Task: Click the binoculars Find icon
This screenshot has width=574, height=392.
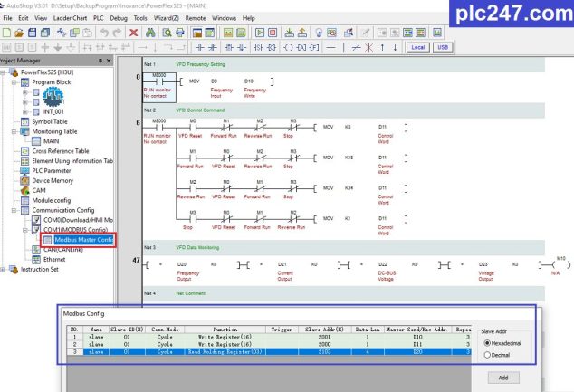Action: point(150,33)
